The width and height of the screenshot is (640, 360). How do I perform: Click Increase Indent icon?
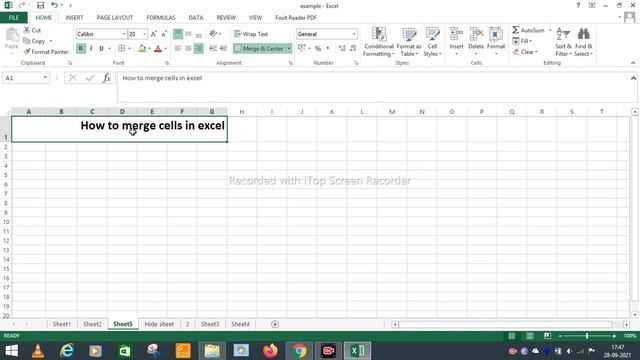[223, 48]
